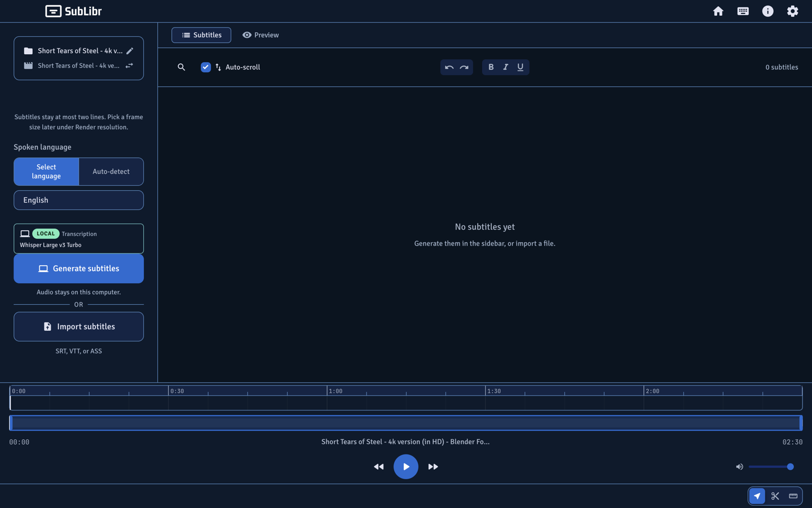Swap video file with arrows icon

tap(129, 65)
